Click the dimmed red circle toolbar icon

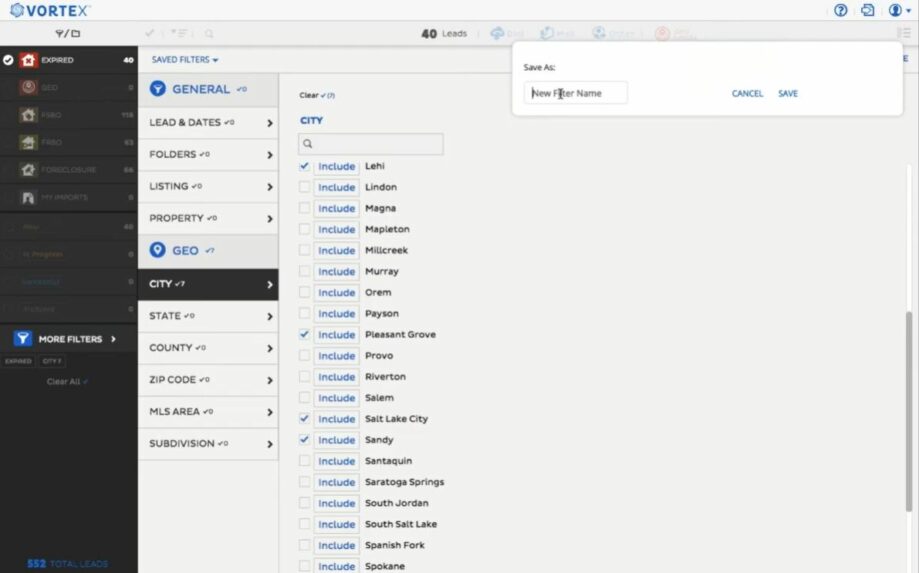[x=662, y=33]
